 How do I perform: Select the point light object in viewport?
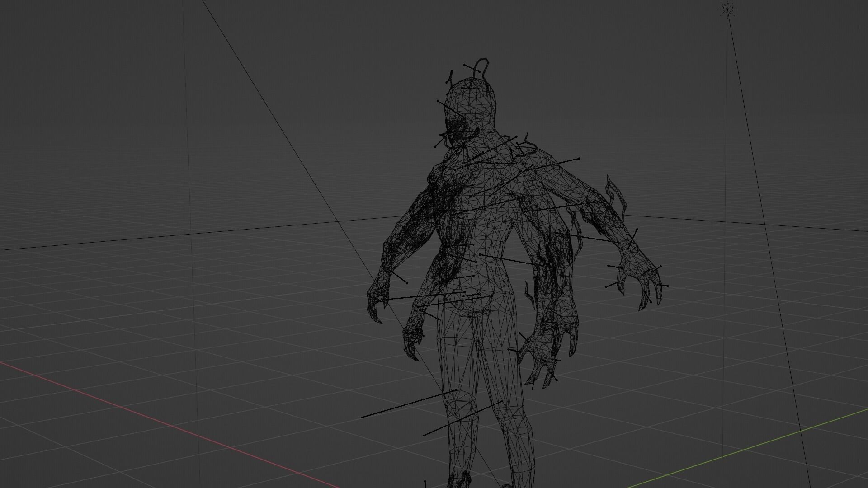click(727, 9)
